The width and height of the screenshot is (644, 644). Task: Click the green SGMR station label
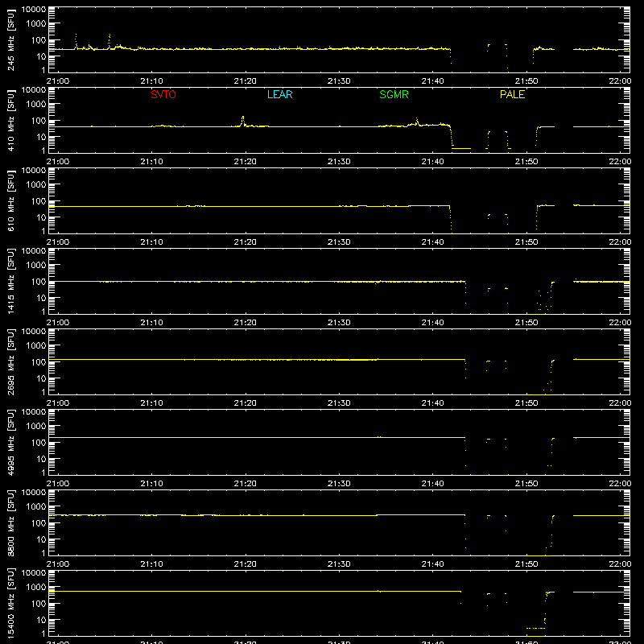coord(394,94)
